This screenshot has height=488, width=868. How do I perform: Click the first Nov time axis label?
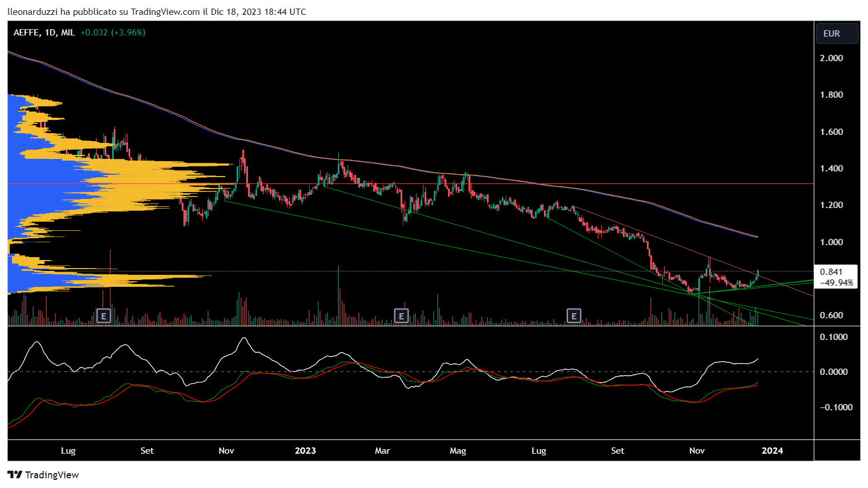(226, 451)
